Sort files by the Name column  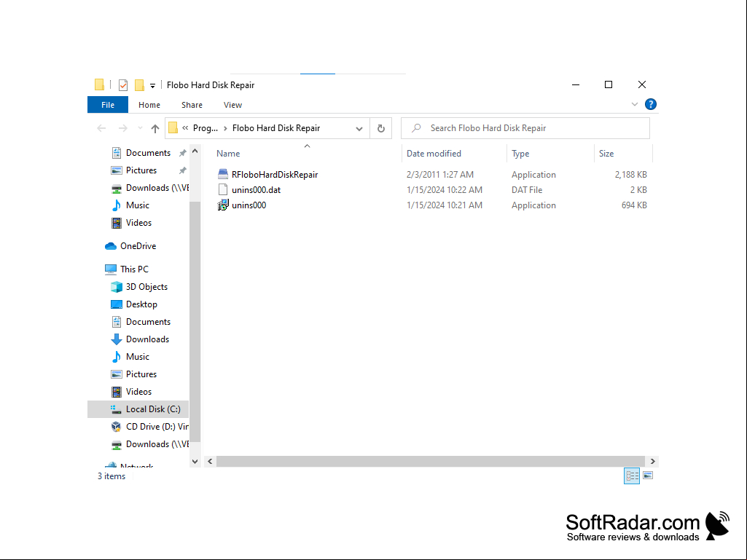click(x=228, y=154)
